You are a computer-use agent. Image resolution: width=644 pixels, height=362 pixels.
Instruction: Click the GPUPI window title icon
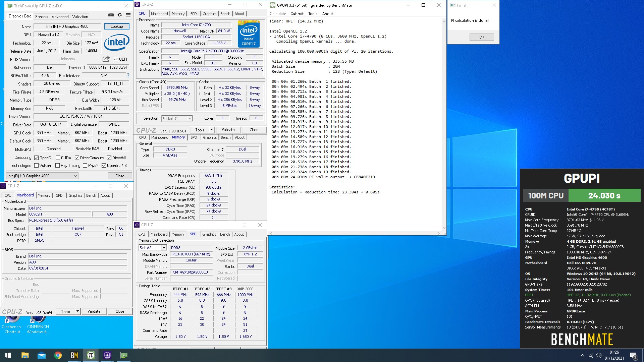pos(273,5)
